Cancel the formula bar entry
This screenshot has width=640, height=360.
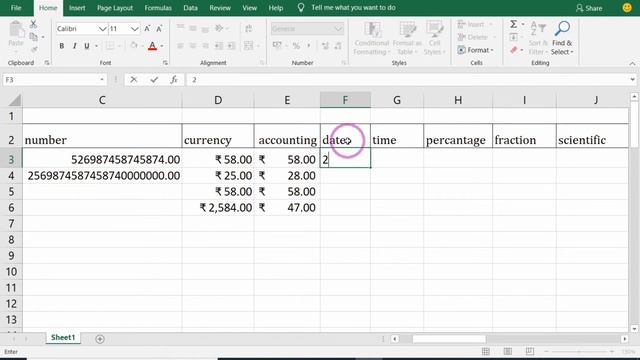(x=134, y=80)
